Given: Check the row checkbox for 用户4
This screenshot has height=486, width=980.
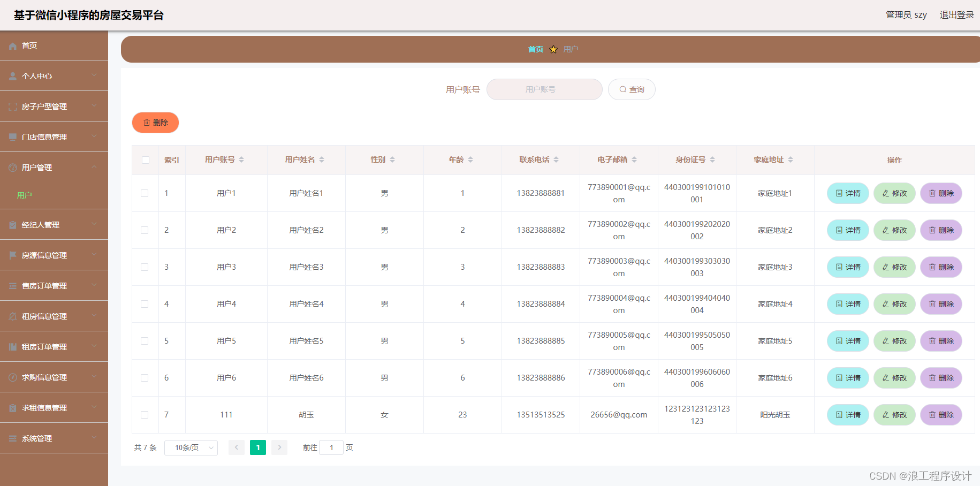Looking at the screenshot, I should point(145,304).
